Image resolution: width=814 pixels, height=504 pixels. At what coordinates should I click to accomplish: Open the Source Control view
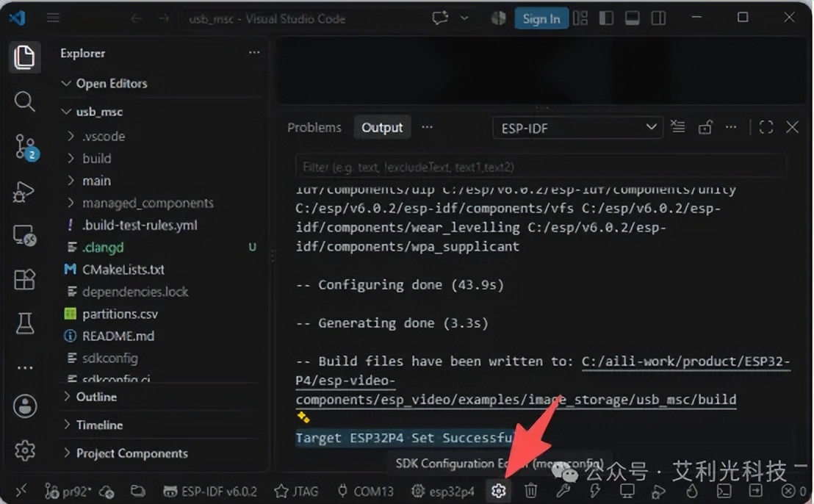coord(24,147)
